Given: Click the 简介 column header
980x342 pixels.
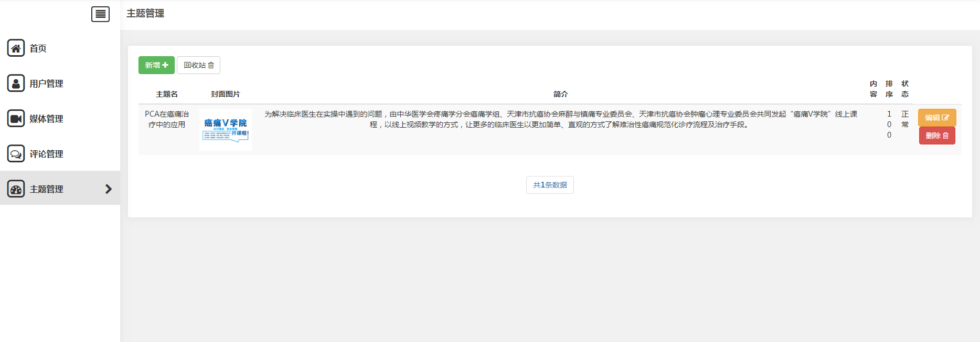Looking at the screenshot, I should [x=560, y=94].
